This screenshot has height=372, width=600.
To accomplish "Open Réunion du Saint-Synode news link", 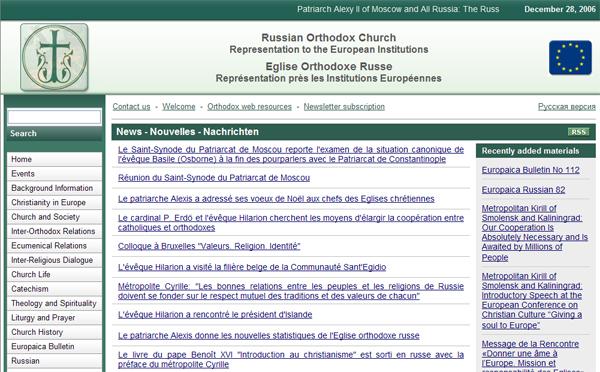I will coord(214,178).
